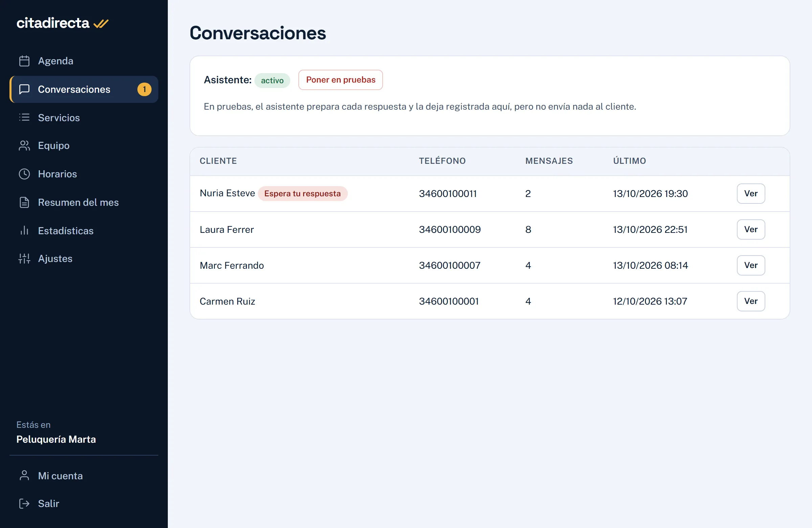Open the Agenda menu item
Image resolution: width=812 pixels, height=528 pixels.
(84, 61)
